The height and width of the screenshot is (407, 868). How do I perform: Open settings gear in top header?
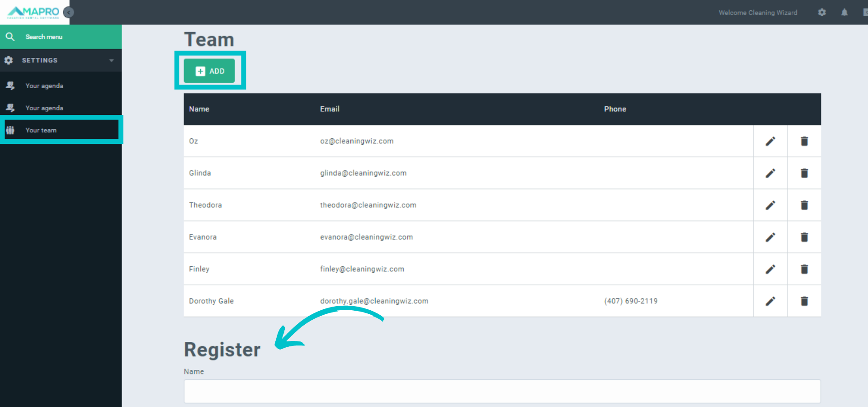click(821, 13)
